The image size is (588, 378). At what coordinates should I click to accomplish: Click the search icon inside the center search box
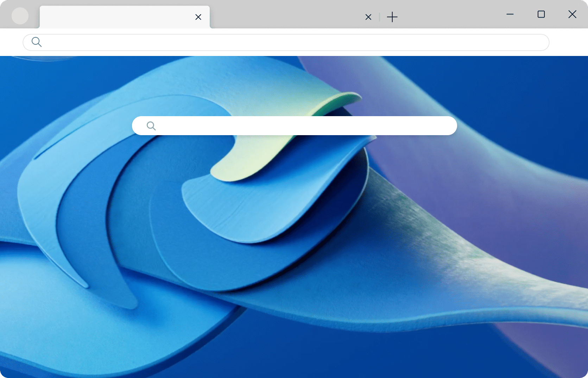click(x=151, y=126)
